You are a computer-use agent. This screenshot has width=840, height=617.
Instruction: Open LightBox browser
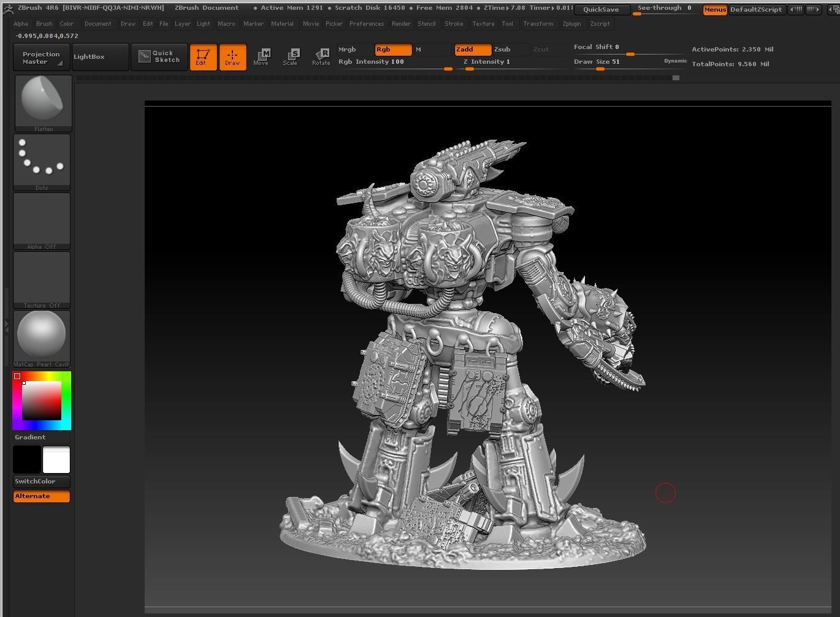tap(101, 57)
